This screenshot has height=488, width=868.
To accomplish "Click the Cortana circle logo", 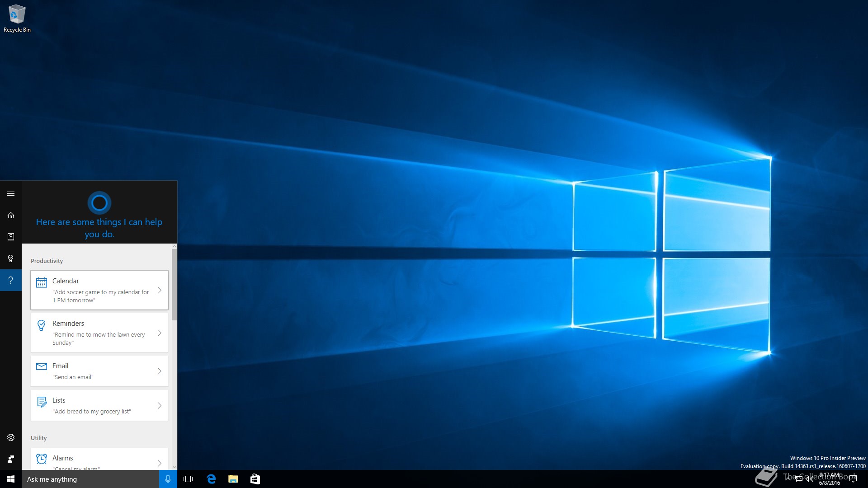I will pyautogui.click(x=99, y=203).
